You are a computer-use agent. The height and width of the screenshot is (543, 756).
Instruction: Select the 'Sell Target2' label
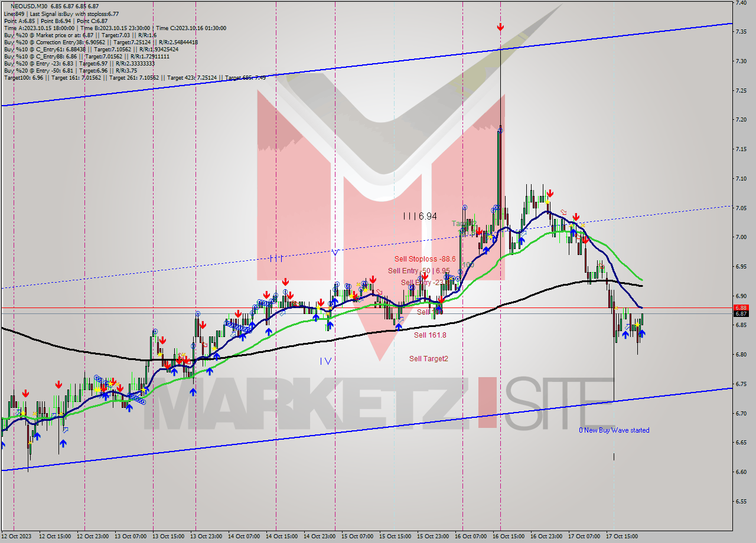[429, 358]
